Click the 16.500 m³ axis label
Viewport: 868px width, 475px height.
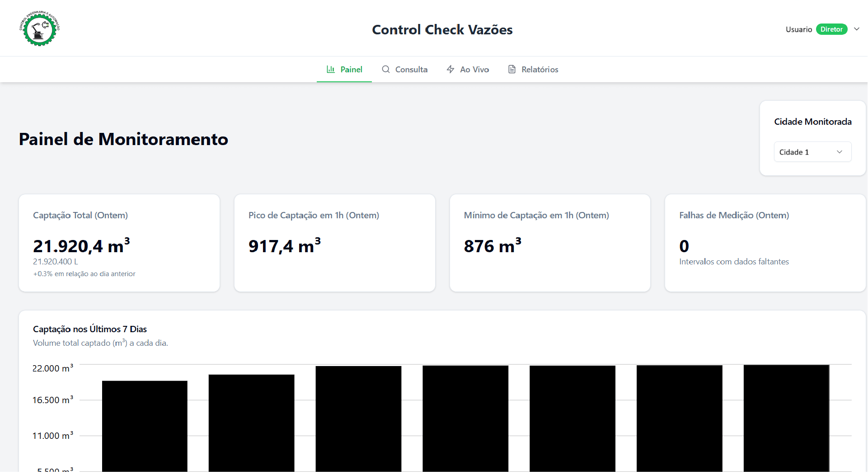click(53, 400)
